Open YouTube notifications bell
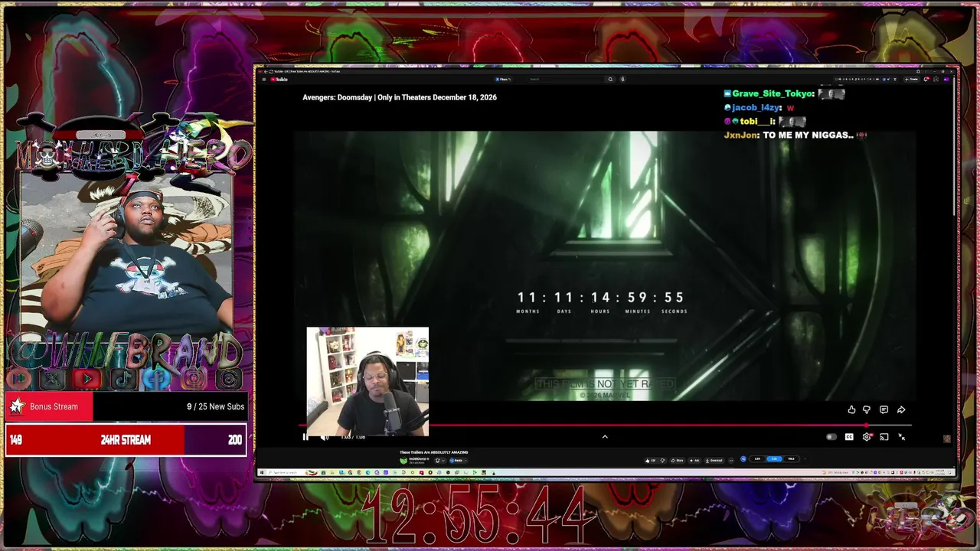This screenshot has height=551, width=980. pyautogui.click(x=926, y=79)
